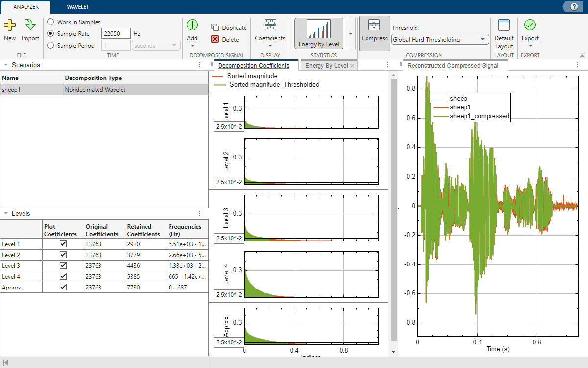Screen dimensions: 588x368
Task: Expand the statistics gallery dropdown arrow
Action: point(351,34)
